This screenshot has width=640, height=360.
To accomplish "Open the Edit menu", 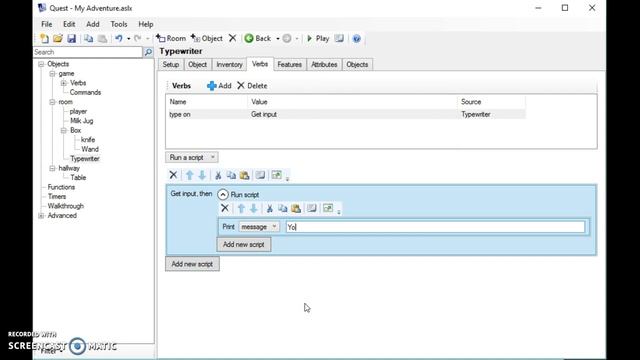I will click(x=69, y=24).
